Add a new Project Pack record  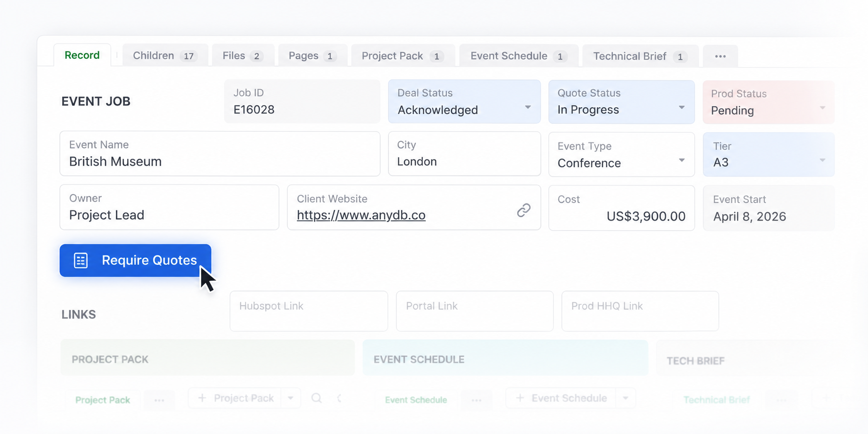point(235,398)
